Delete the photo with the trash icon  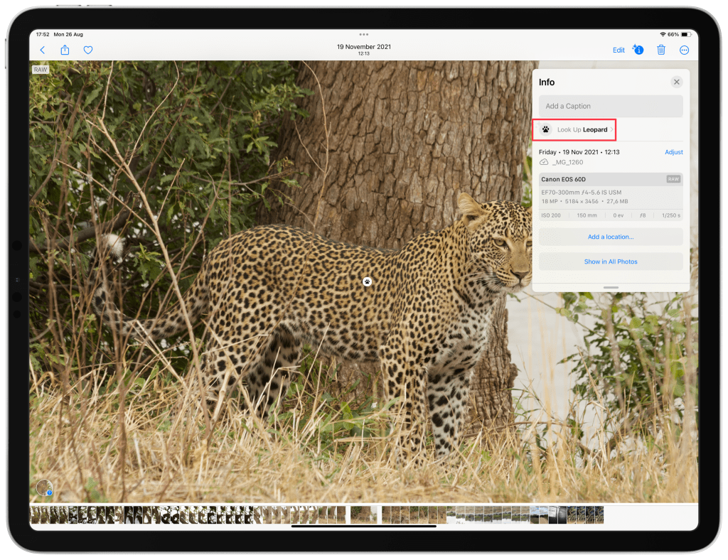[661, 50]
